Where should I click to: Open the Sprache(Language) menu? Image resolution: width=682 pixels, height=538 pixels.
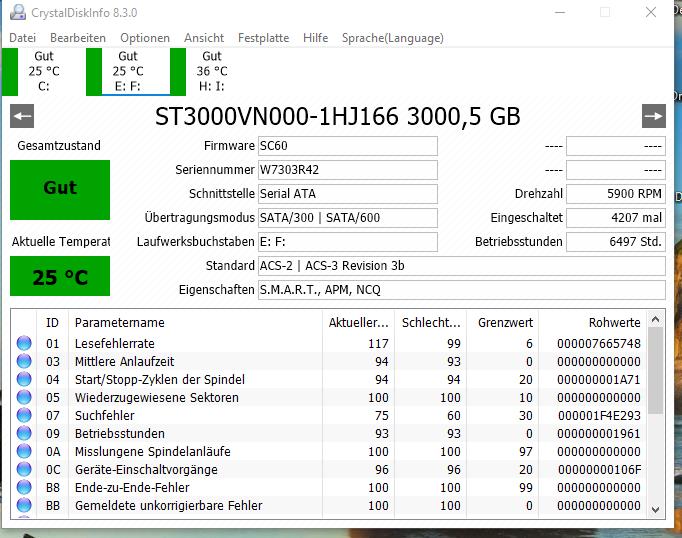pyautogui.click(x=393, y=38)
